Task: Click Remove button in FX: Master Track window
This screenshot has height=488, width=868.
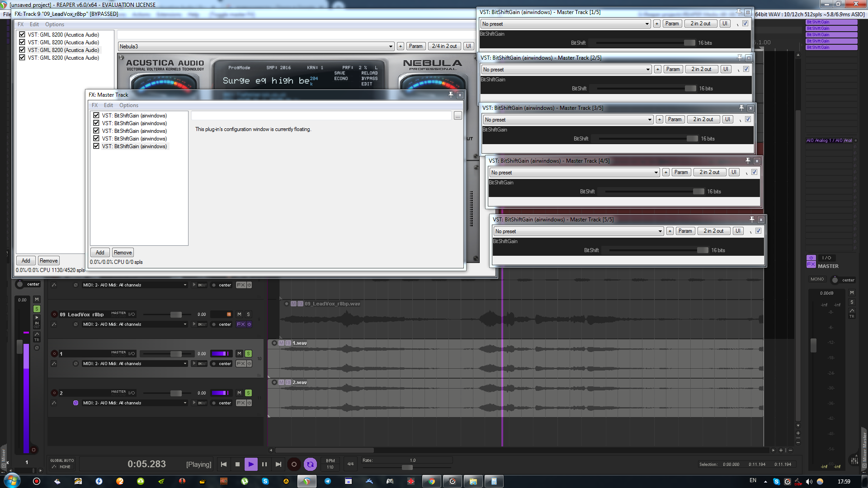Action: [123, 253]
